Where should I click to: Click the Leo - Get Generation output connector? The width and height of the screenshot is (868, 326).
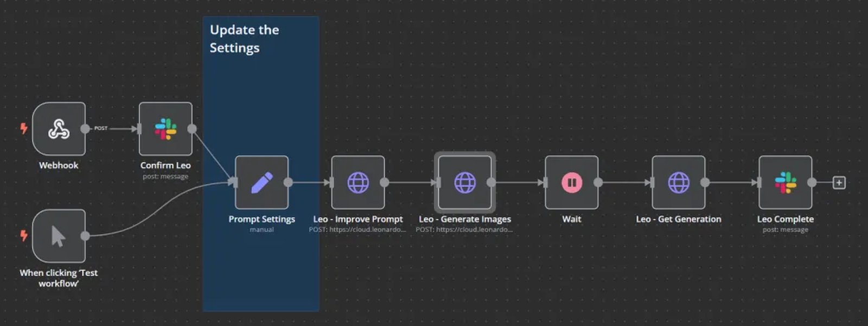click(705, 183)
